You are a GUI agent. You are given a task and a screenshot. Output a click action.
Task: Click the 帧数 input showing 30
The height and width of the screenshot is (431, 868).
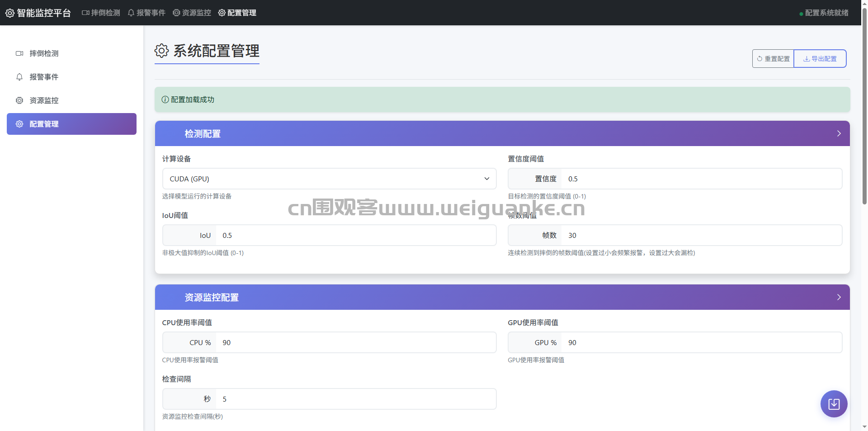point(701,235)
